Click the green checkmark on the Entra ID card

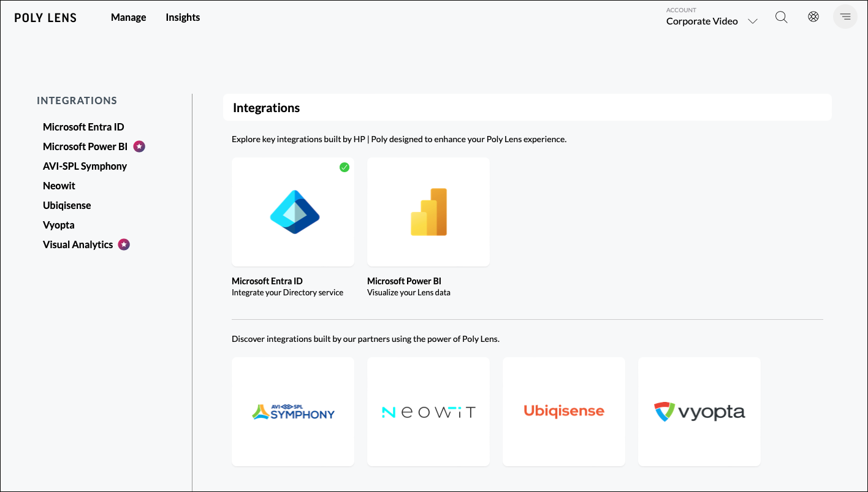tap(345, 167)
